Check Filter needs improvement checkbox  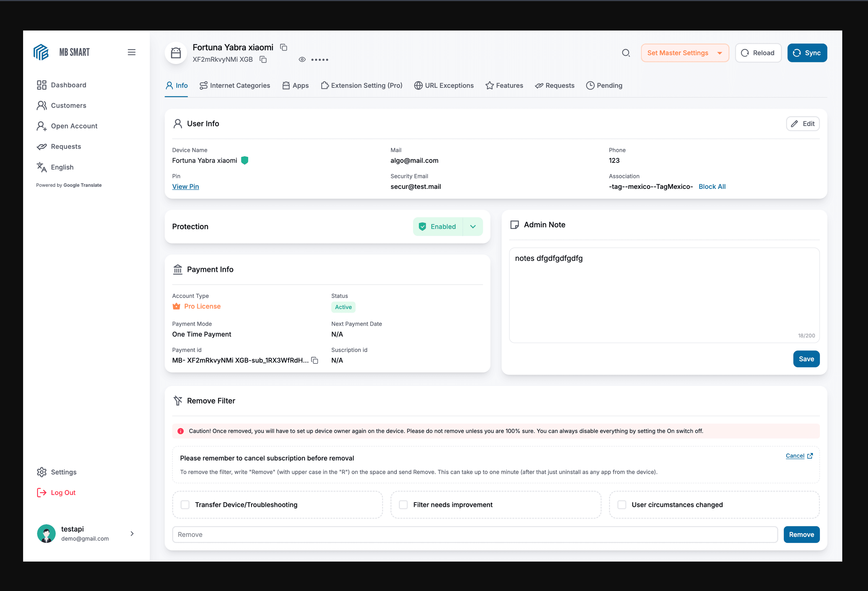[403, 505]
